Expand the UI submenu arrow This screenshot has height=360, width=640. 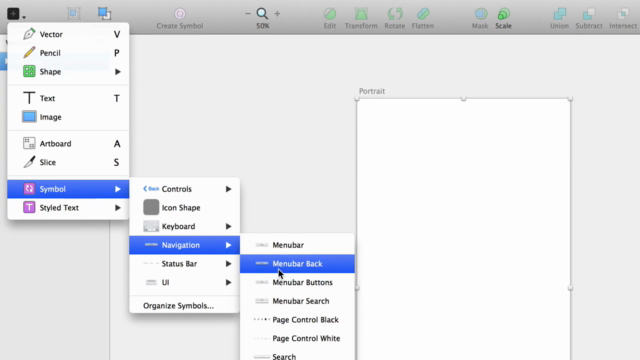pos(229,282)
